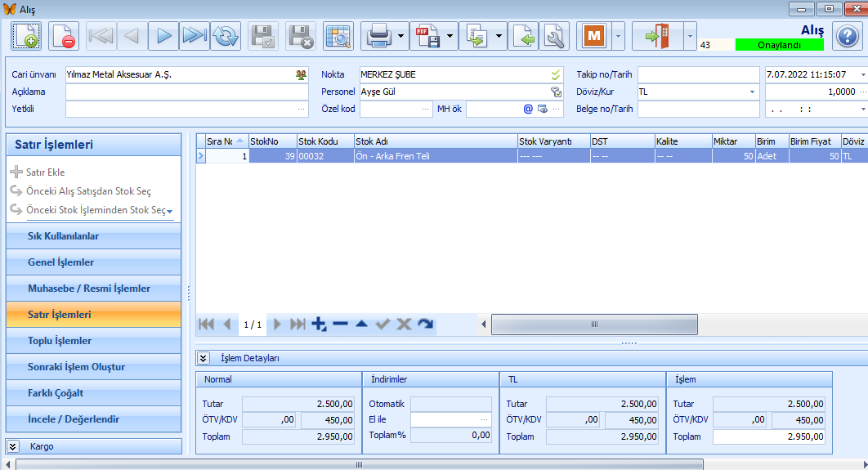Screen dimensions: 868x470
Task: Click the grid navigator X to cancel edit
Action: coord(404,324)
